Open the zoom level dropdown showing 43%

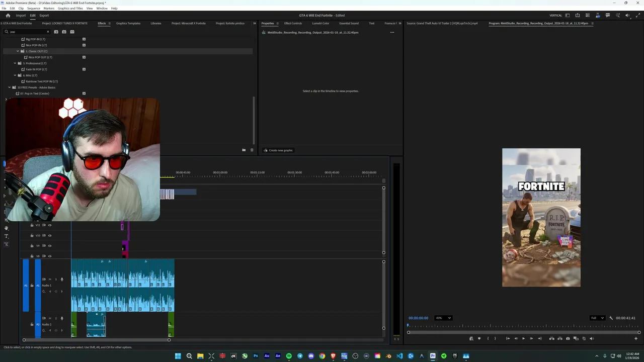pyautogui.click(x=443, y=318)
